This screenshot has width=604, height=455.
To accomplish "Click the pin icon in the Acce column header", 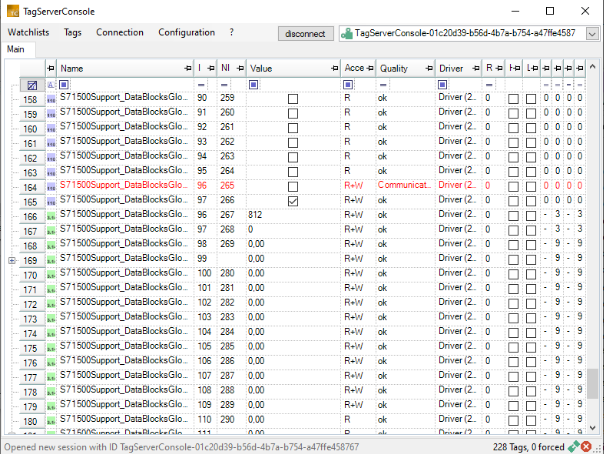I will pos(370,69).
